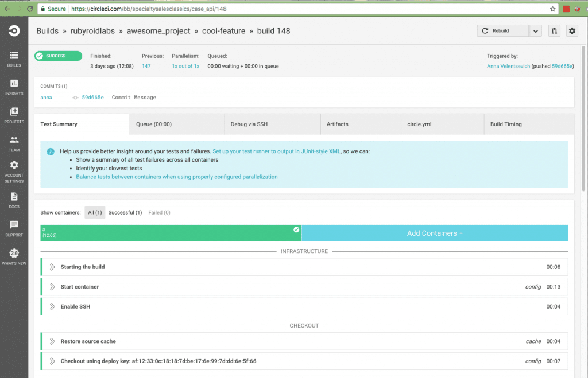The image size is (588, 378).
Task: Click the Add Containers + button
Action: [x=435, y=233]
